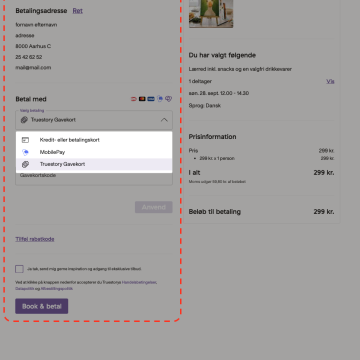Choose Kredit- eller betalingskort option

(x=94, y=140)
